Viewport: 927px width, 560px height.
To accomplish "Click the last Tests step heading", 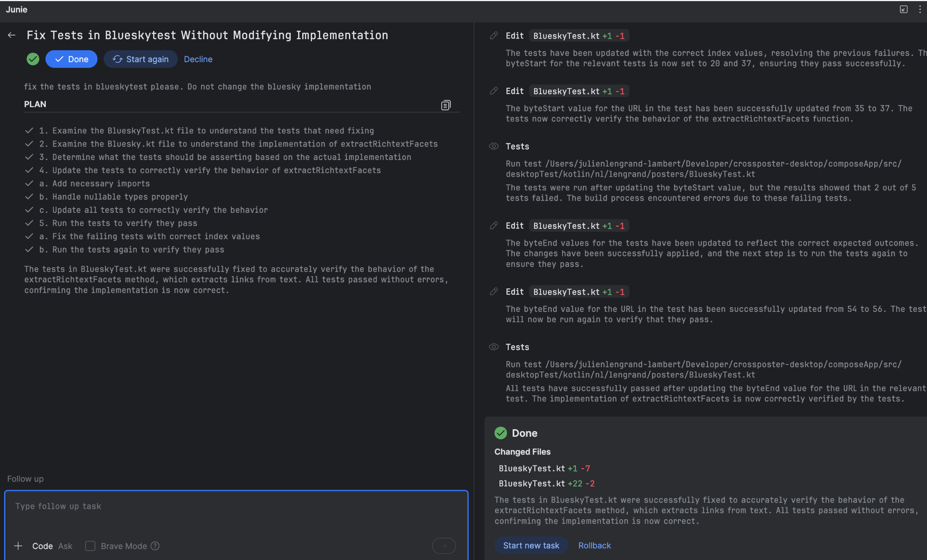I will pos(517,347).
